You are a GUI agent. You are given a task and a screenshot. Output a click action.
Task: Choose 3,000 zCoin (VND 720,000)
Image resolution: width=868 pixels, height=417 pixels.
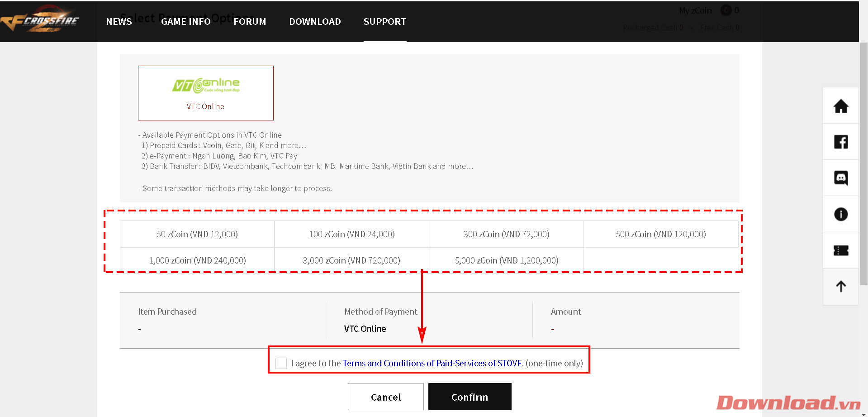[x=352, y=260]
